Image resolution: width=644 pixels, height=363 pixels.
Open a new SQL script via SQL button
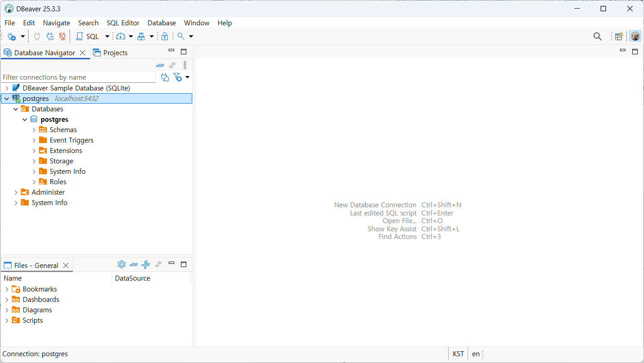tap(87, 37)
